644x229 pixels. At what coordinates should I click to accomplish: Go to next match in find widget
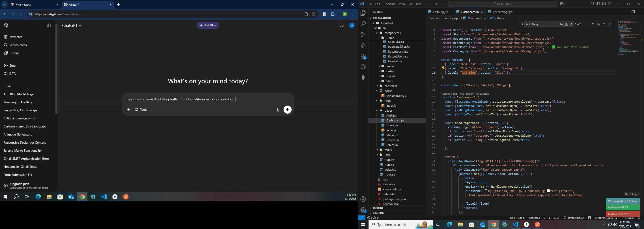click(599, 24)
